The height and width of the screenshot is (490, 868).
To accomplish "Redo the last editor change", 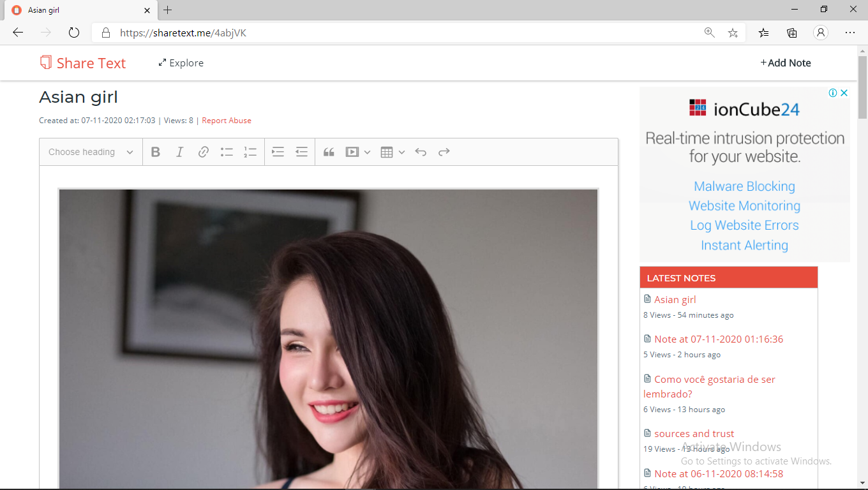I will point(444,152).
